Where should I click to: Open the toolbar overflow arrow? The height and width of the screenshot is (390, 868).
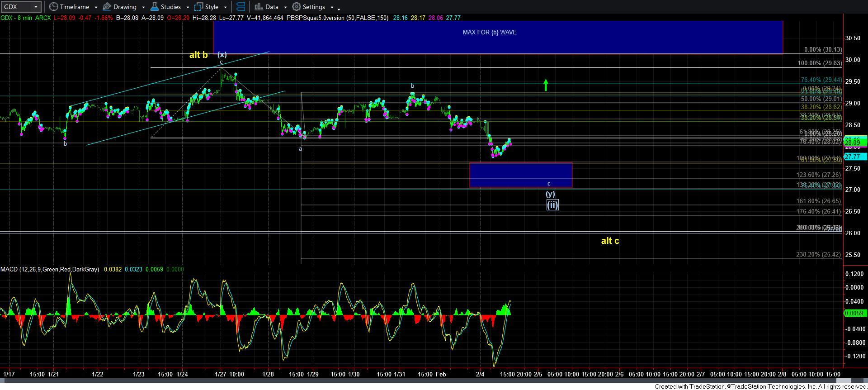click(339, 8)
